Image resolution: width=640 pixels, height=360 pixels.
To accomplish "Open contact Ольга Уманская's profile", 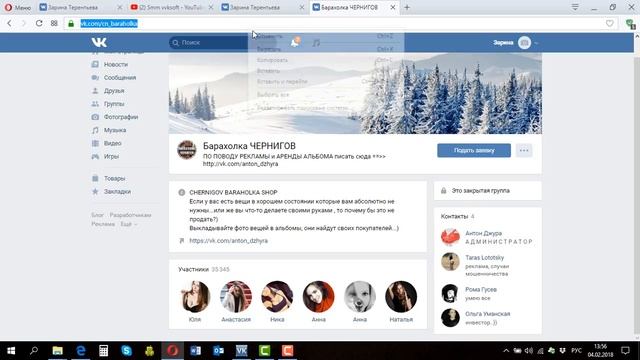I will 488,314.
